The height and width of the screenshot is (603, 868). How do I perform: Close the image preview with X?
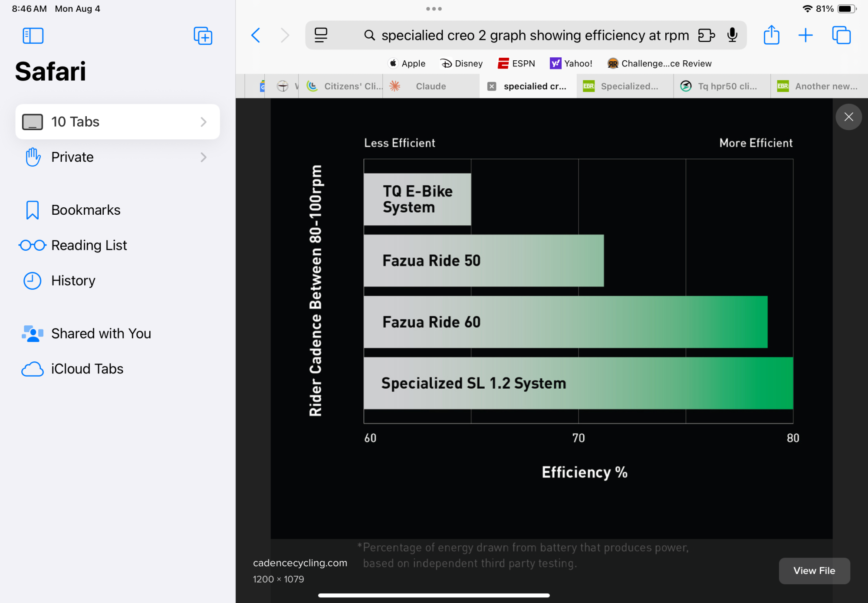(848, 117)
